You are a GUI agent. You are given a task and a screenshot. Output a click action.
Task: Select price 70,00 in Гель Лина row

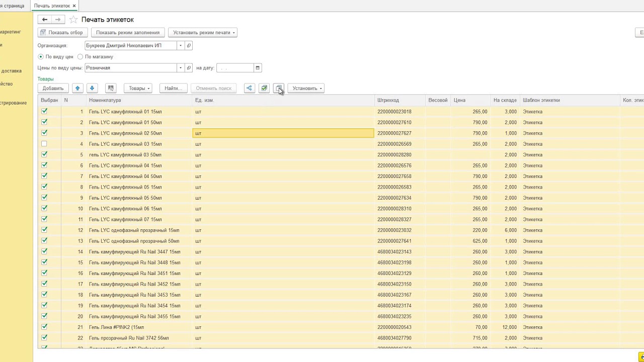coord(470,327)
